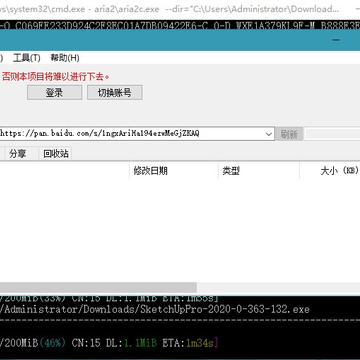Screen dimensions: 360x360
Task: Click the 登录 button
Action: coord(54,93)
